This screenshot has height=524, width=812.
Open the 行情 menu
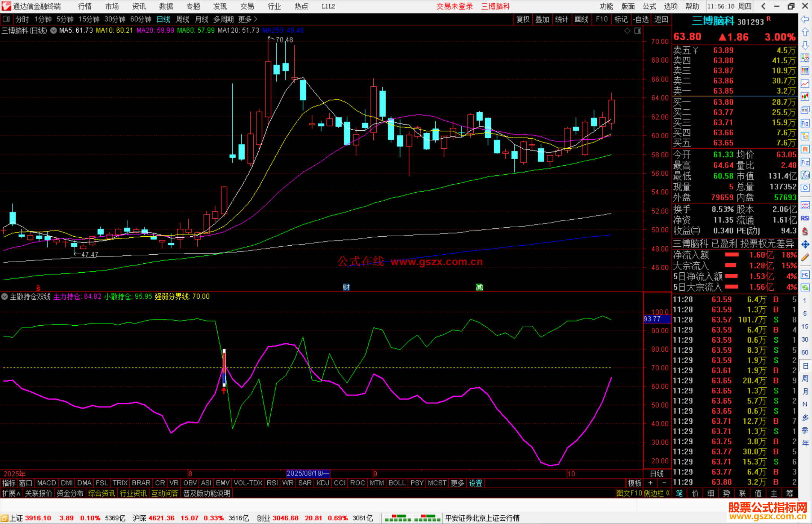tap(85, 6)
